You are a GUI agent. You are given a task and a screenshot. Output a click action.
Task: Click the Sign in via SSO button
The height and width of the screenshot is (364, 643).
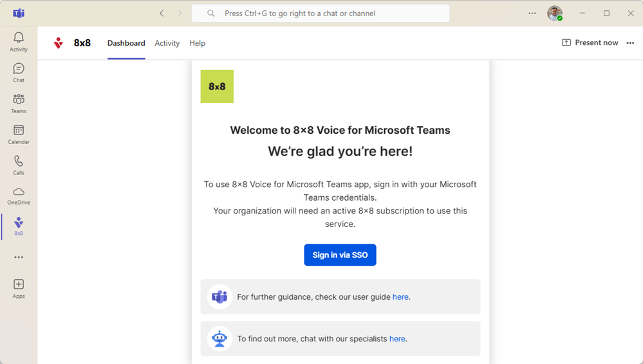coord(340,255)
